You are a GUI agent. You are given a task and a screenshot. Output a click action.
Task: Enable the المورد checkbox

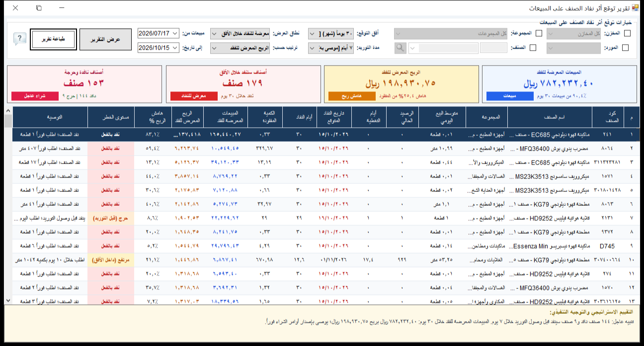tap(625, 48)
